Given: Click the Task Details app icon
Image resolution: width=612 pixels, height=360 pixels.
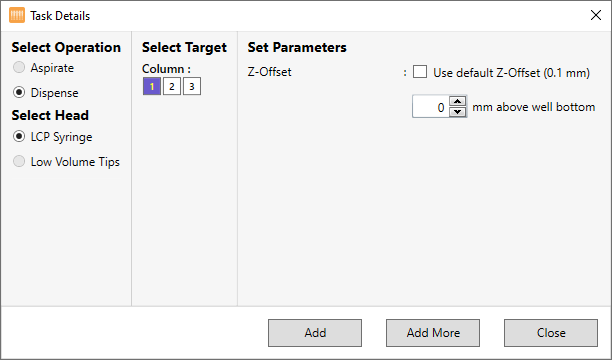Looking at the screenshot, I should click(17, 16).
